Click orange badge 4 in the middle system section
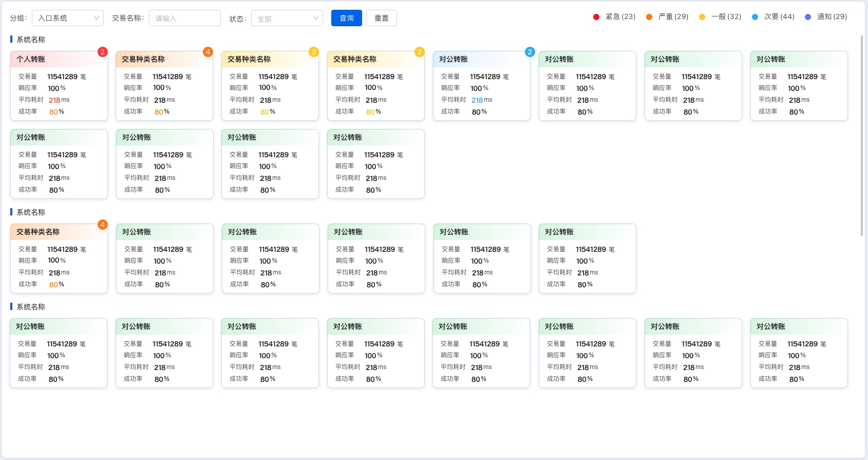This screenshot has height=460, width=868. [103, 225]
